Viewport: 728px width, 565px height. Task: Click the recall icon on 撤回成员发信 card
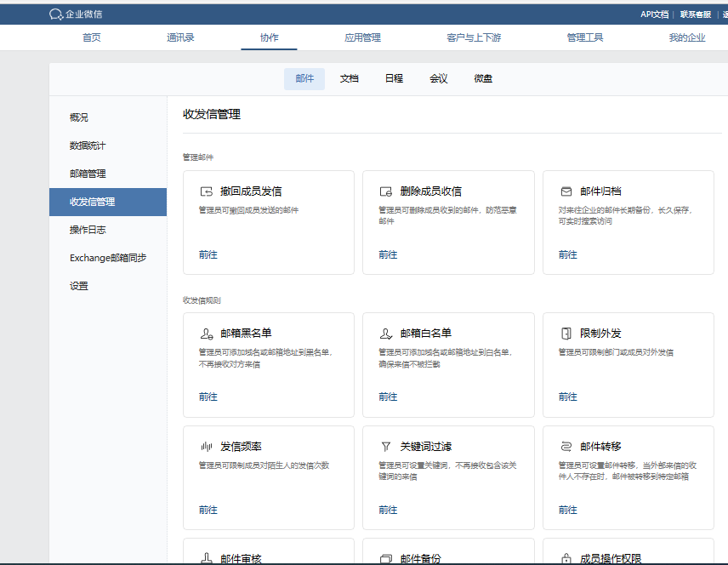[206, 191]
